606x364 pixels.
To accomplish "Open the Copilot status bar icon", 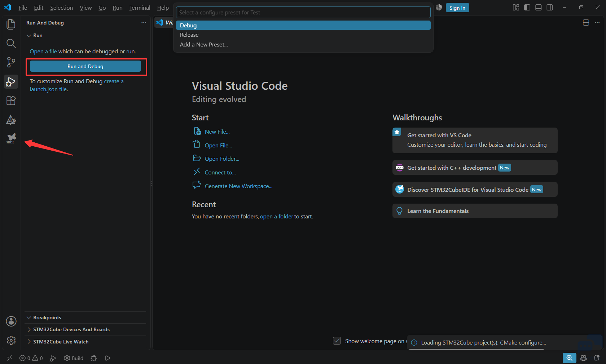I will tap(583, 358).
